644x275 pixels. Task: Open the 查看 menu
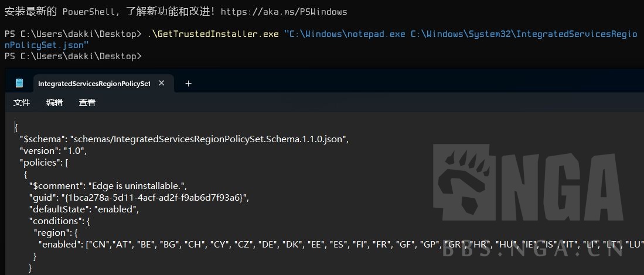point(87,102)
